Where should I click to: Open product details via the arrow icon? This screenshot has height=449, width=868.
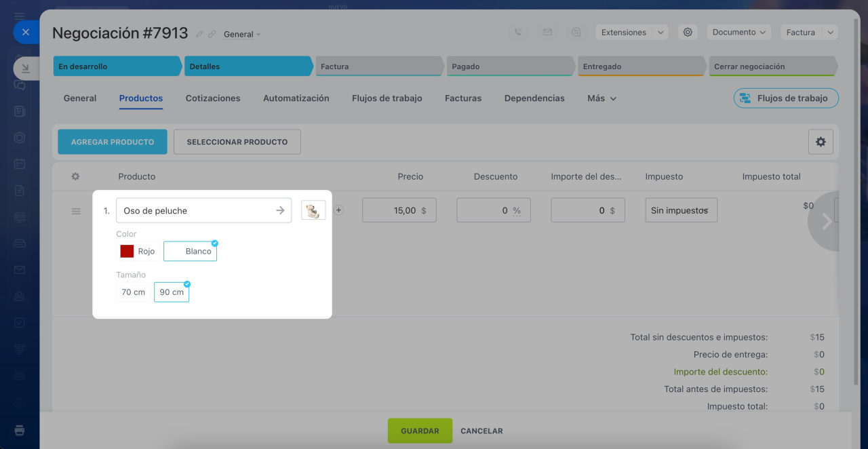280,210
